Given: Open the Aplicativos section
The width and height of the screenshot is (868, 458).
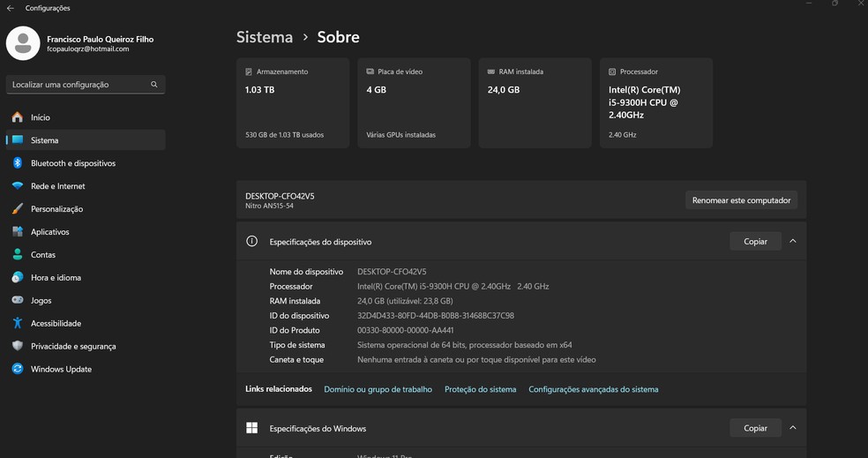Looking at the screenshot, I should point(49,232).
